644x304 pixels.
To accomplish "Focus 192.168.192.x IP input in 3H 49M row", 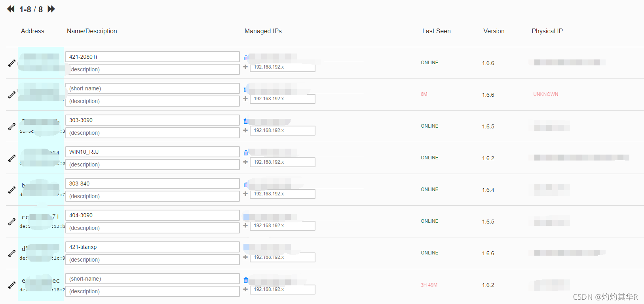I will pos(283,289).
